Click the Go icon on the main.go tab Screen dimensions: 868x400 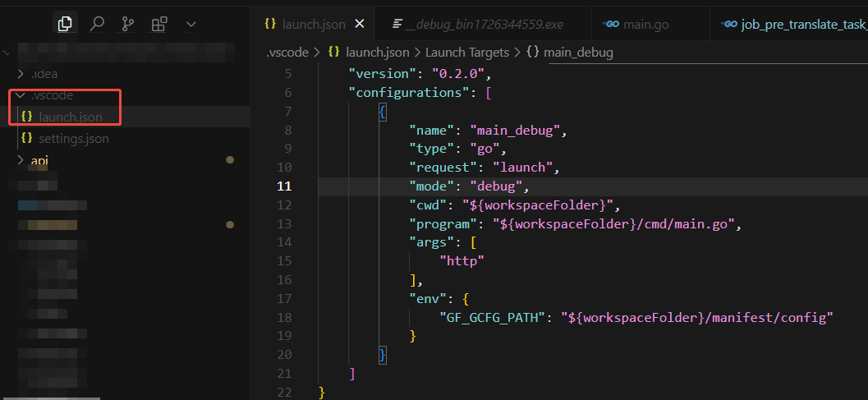point(611,24)
